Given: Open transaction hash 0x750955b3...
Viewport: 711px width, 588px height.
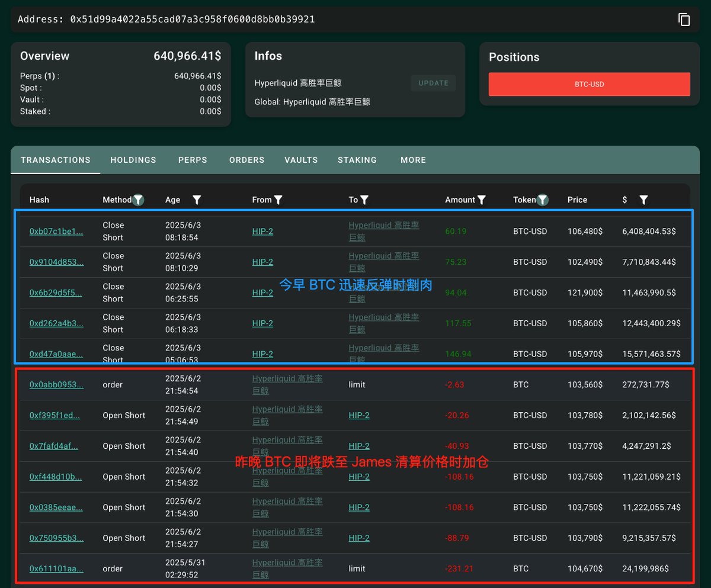Looking at the screenshot, I should 56,538.
